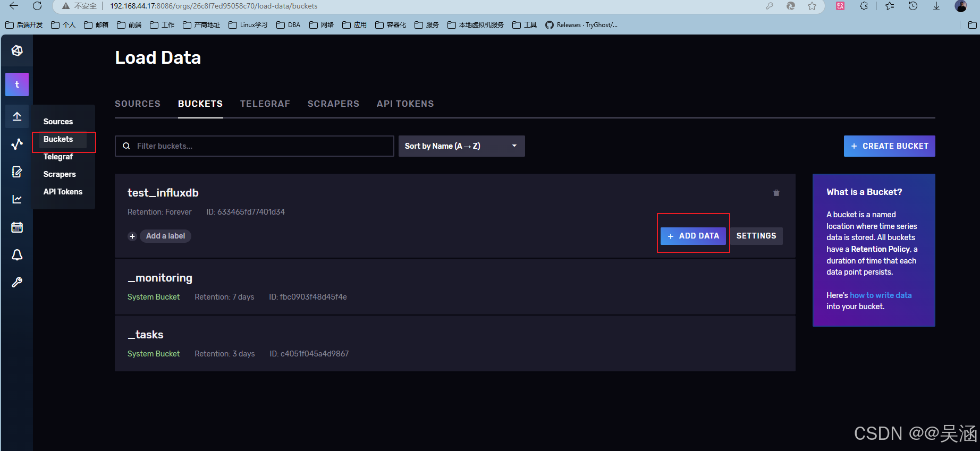Click 'Retention: Forever' on test_influxdb

pos(159,212)
